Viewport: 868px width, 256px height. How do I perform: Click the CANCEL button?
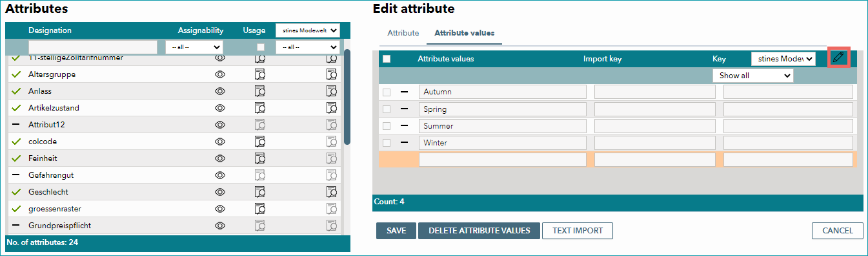[837, 231]
